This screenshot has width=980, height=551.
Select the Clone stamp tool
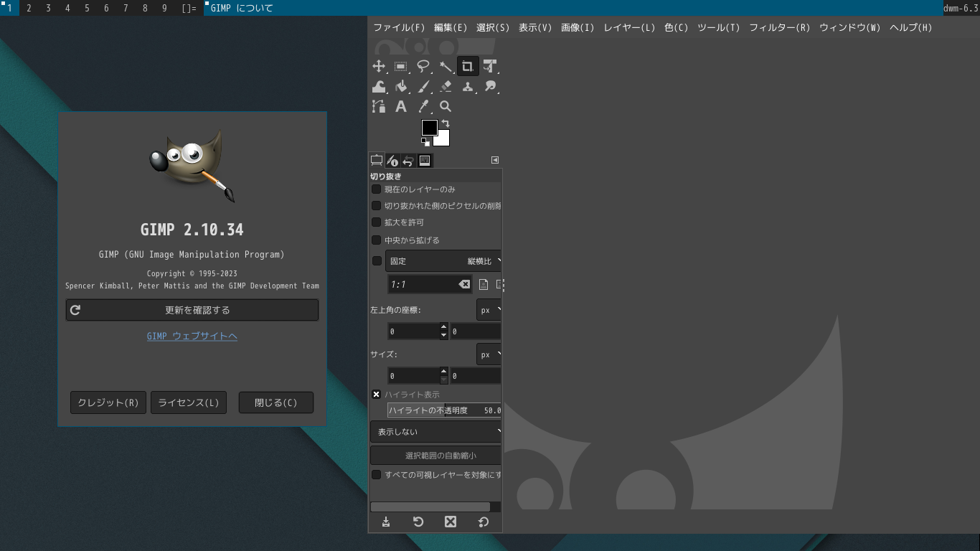click(468, 87)
